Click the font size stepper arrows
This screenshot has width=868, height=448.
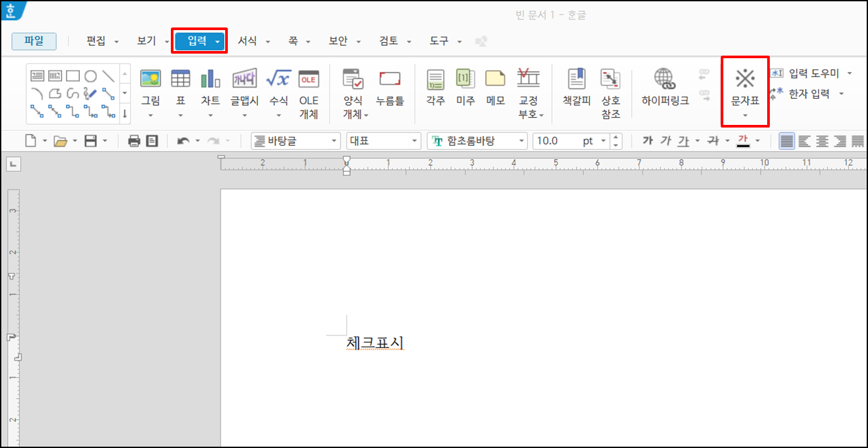point(616,141)
